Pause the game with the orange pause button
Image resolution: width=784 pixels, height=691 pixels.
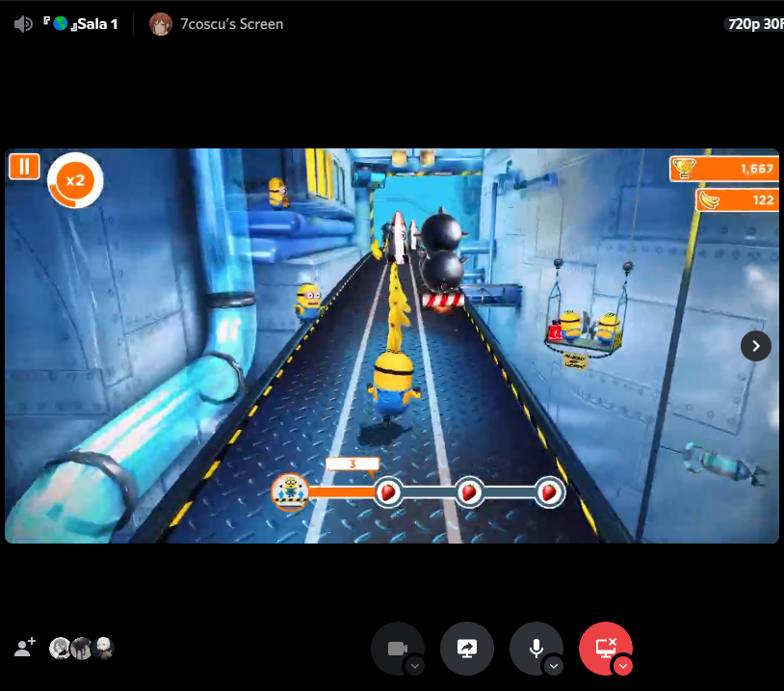24,166
